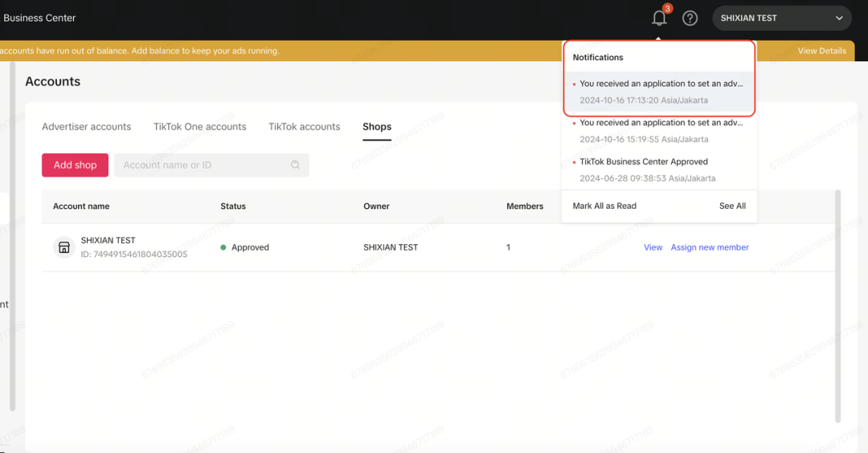Open the TikTok One accounts tab
Screen dimensions: 868x453
(199, 127)
